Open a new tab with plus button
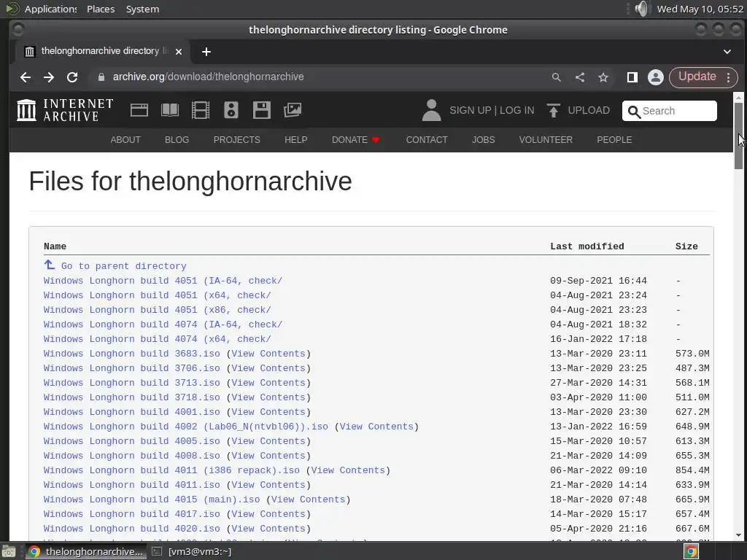Viewport: 747px width, 560px height. tap(206, 52)
